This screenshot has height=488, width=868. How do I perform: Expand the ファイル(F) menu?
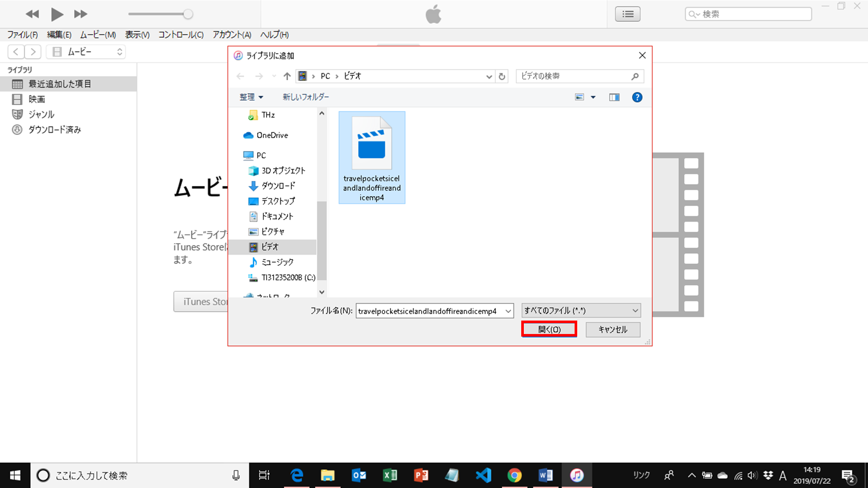coord(21,34)
